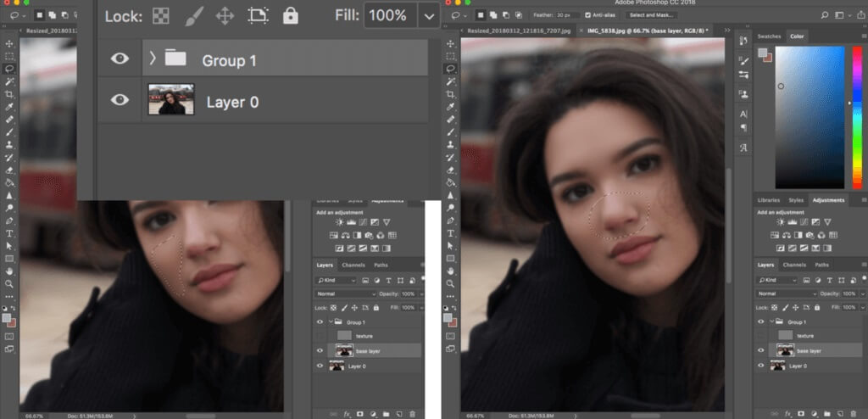Screen dimensions: 868x419
Task: Select the Magic Wand tool in right window
Action: click(451, 81)
